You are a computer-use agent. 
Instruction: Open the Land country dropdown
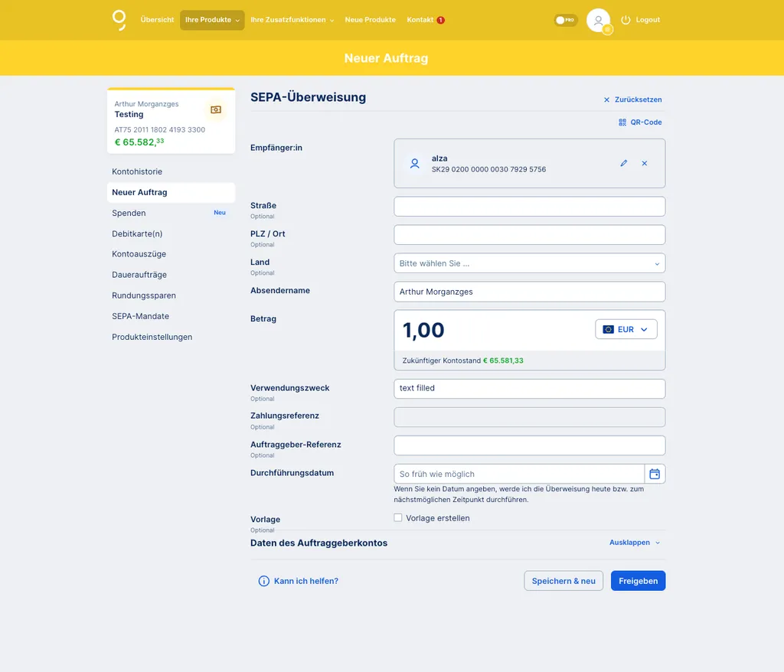tap(530, 263)
